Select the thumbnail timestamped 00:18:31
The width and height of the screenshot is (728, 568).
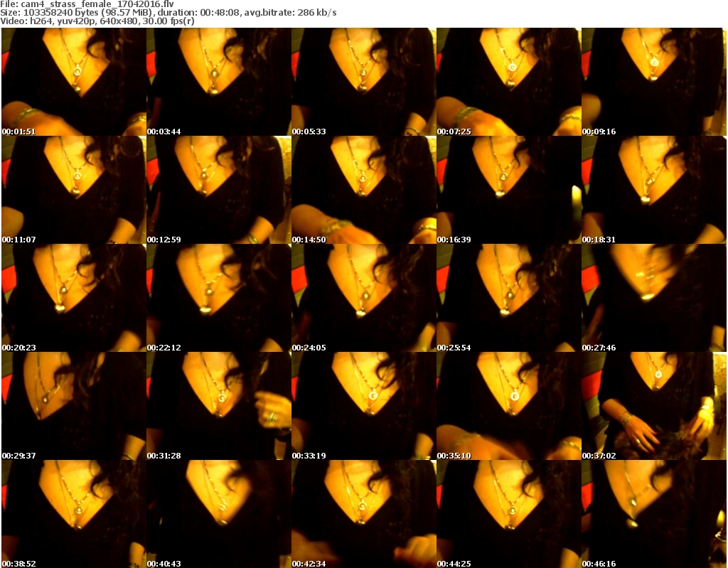654,190
